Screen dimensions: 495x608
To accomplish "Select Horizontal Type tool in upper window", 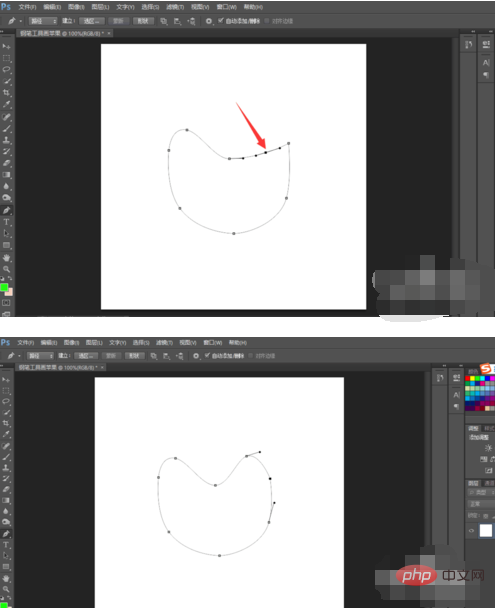I will [x=6, y=222].
